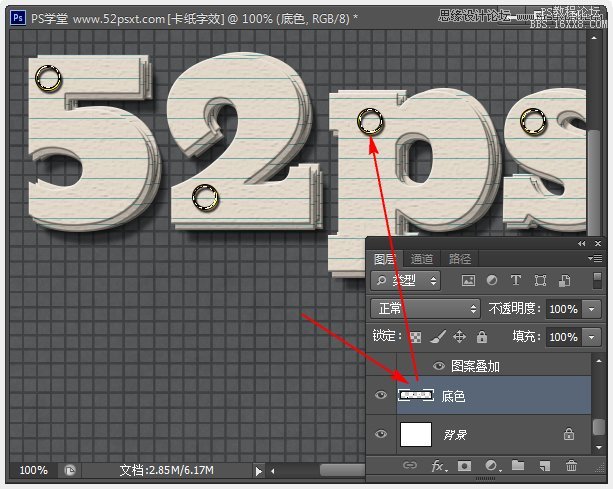Click the layers panel scrollbar down arrow
The width and height of the screenshot is (613, 489).
599,447
